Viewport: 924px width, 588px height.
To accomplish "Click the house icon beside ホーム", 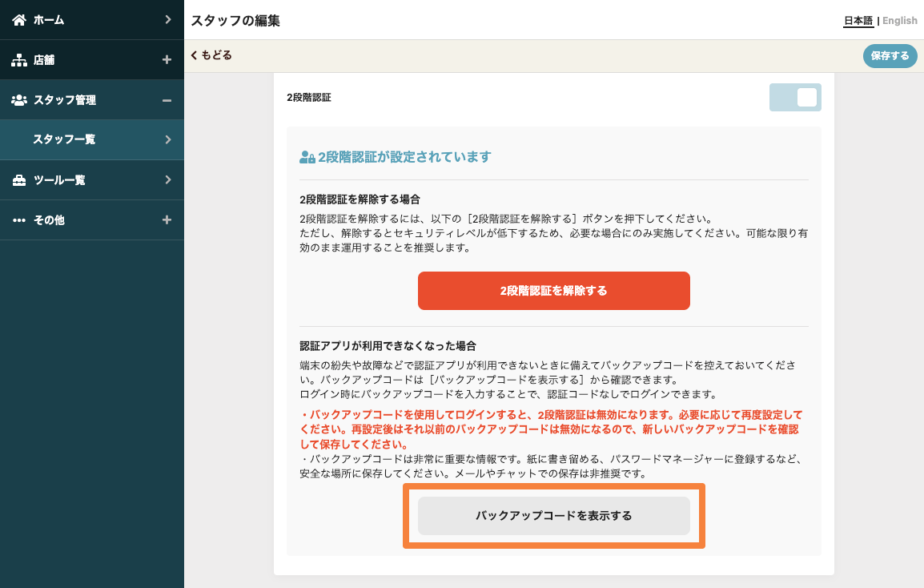I will [x=19, y=19].
